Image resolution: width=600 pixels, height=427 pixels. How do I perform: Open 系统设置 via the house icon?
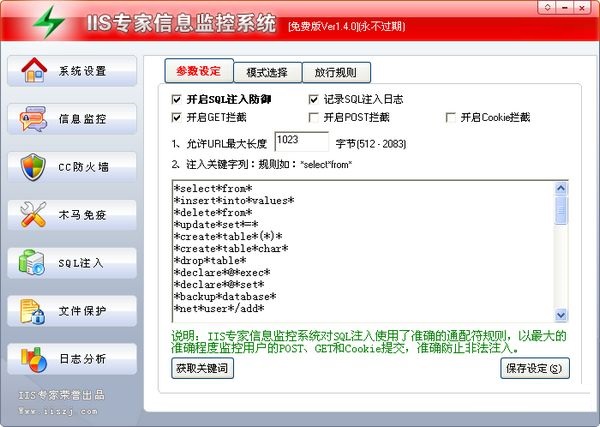[34, 70]
